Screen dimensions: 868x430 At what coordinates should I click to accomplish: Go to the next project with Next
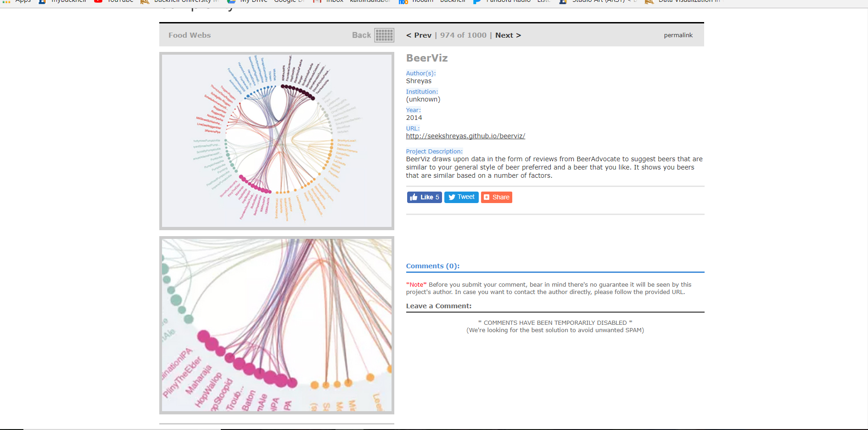coord(508,35)
